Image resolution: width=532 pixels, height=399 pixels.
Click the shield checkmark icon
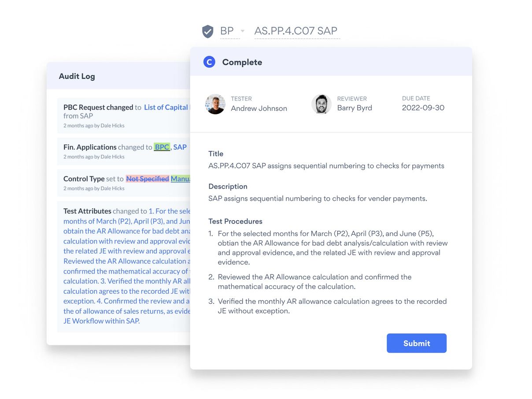[207, 31]
